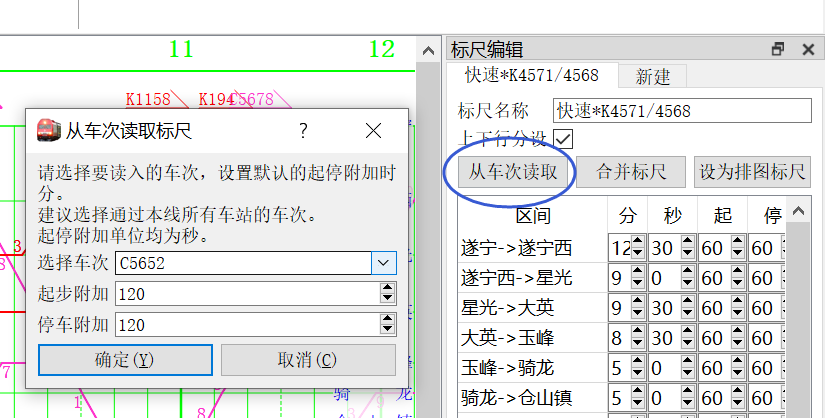Close the 从车次读取标尺 dialog

coord(374,131)
